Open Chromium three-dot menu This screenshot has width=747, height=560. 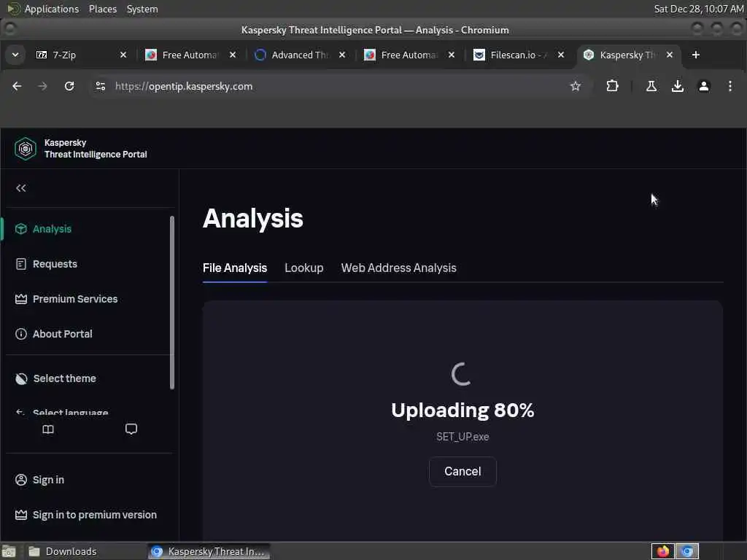tap(729, 86)
